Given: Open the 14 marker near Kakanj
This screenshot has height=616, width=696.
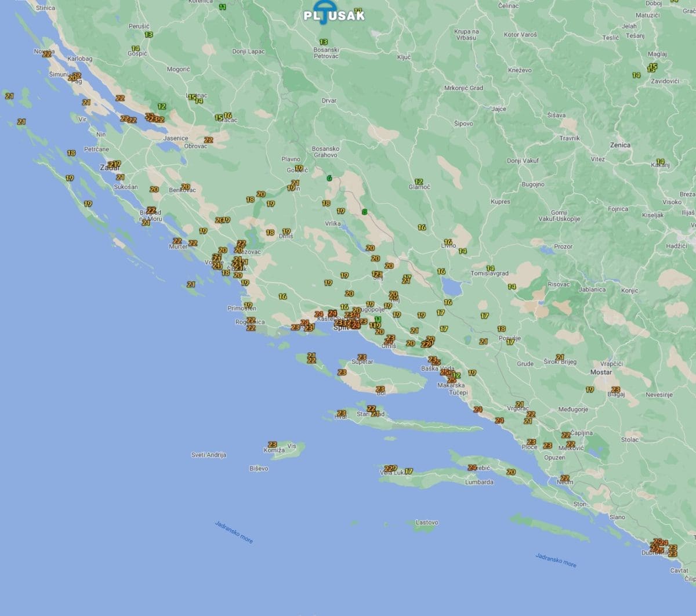Looking at the screenshot, I should pos(660,162).
